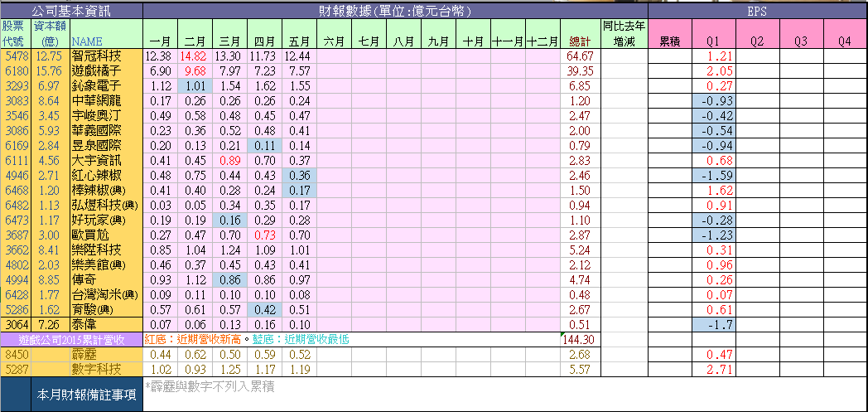This screenshot has width=868, height=412.
Task: Select the 二月 column header
Action: (195, 33)
